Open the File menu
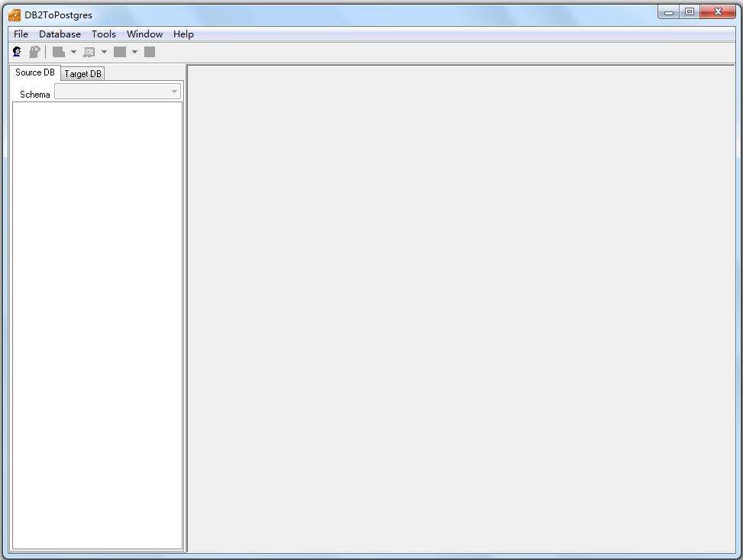This screenshot has width=743, height=560. coord(21,34)
